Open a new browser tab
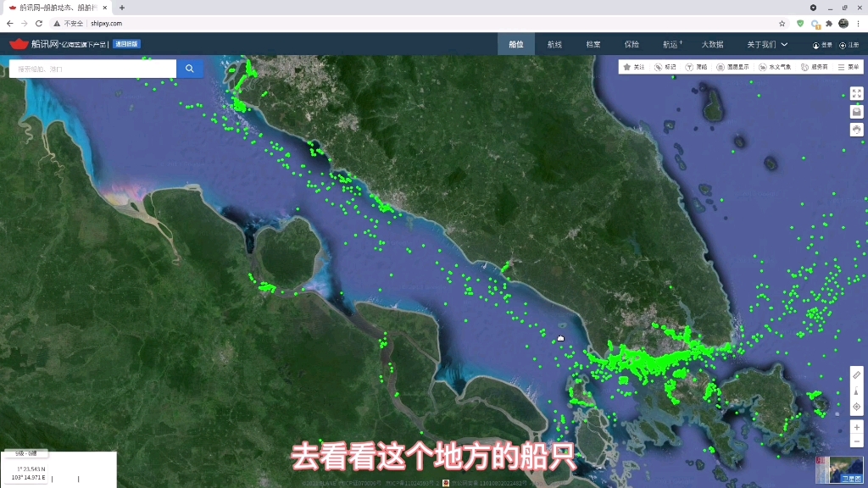868x488 pixels. (x=122, y=8)
